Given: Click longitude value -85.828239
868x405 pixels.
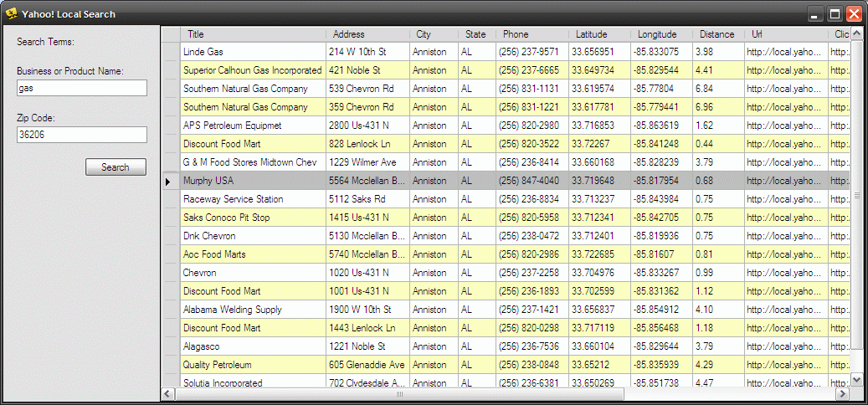Looking at the screenshot, I should (661, 162).
